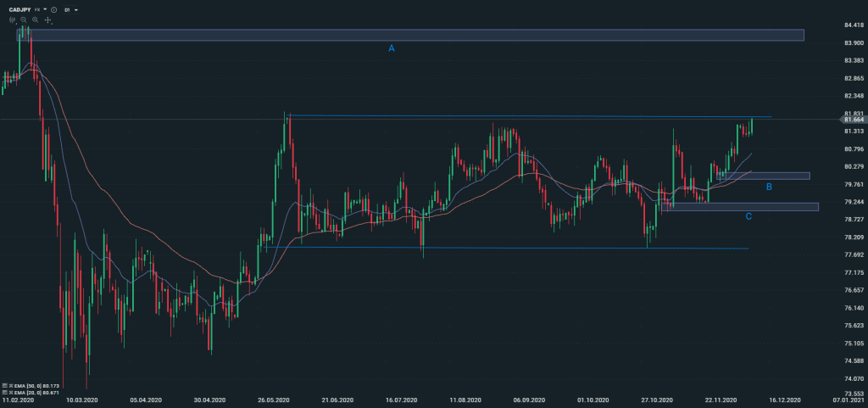Select zone rectangle above label A
This screenshot has height=408, width=868.
pos(410,35)
